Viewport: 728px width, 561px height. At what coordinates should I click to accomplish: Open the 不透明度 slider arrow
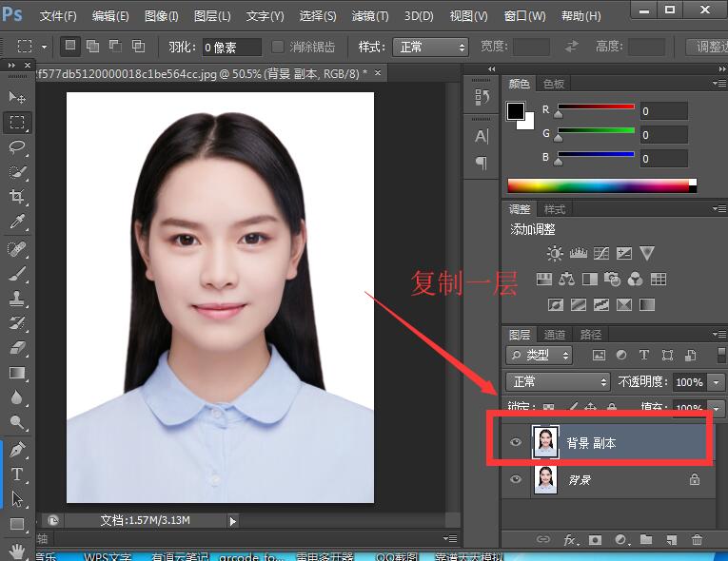(x=717, y=382)
